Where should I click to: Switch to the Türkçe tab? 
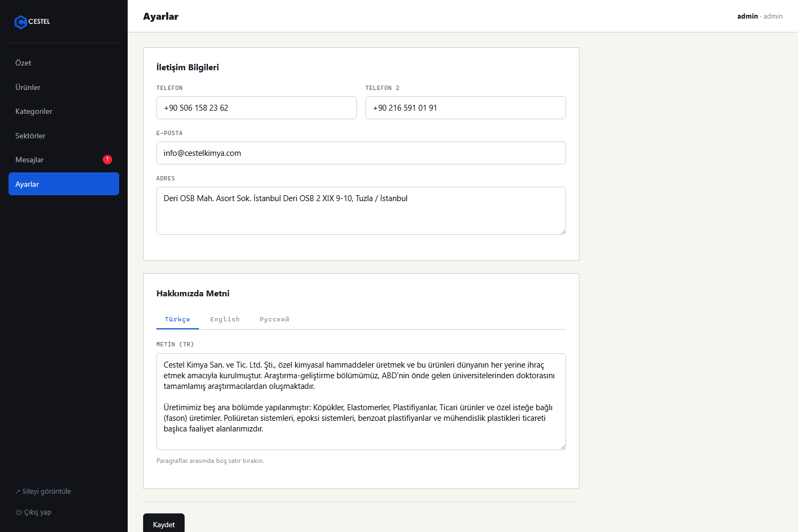click(x=178, y=319)
